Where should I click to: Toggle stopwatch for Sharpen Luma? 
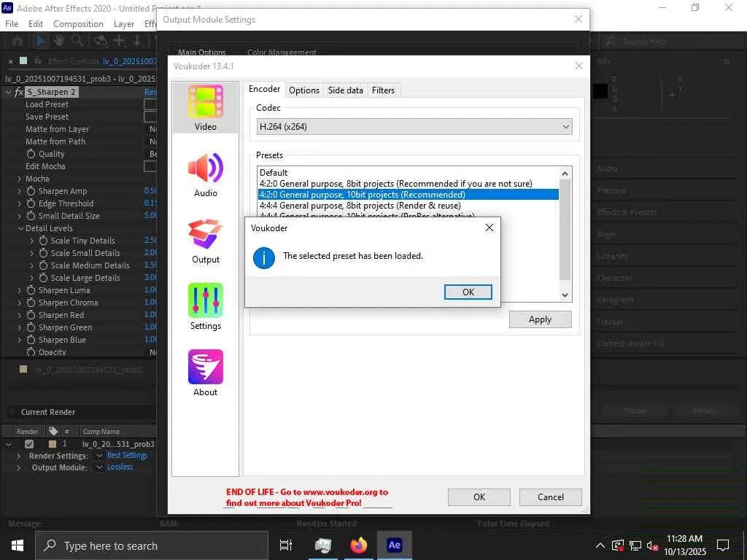(31, 290)
